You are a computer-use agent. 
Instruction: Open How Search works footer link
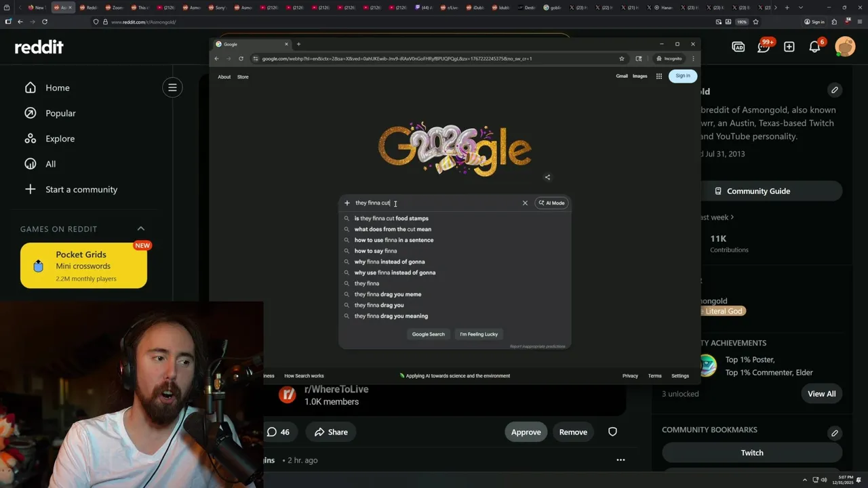pyautogui.click(x=304, y=375)
